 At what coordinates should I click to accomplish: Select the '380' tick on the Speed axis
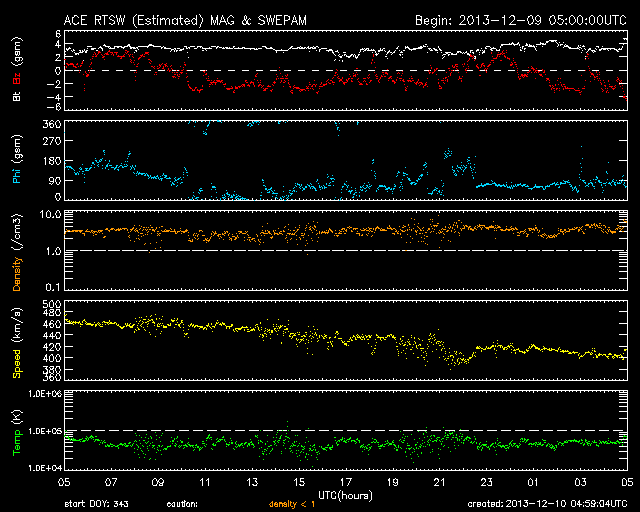[52, 370]
